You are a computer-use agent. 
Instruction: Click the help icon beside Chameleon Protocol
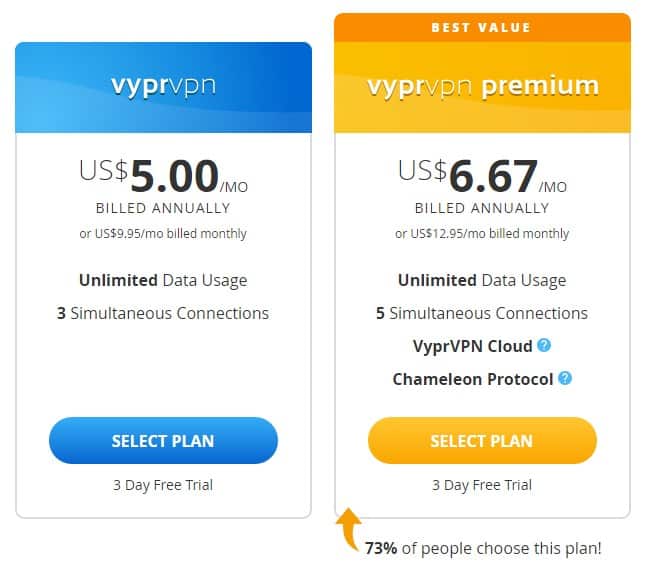click(565, 379)
